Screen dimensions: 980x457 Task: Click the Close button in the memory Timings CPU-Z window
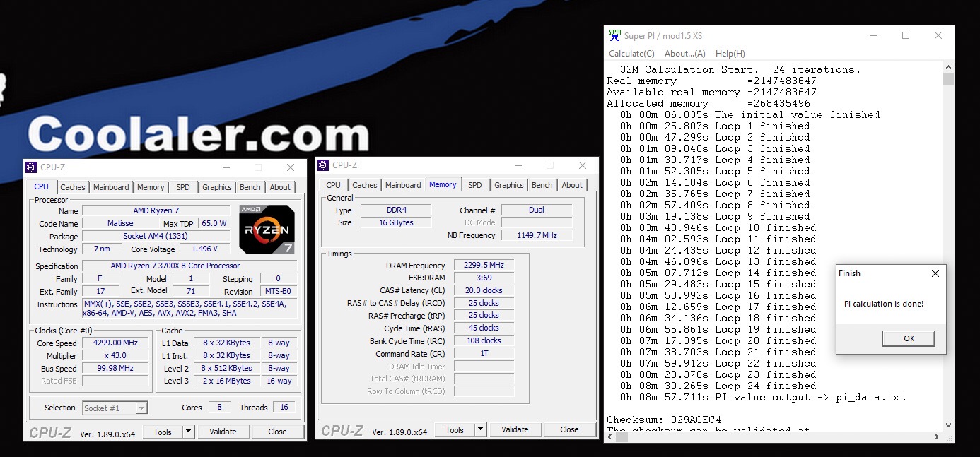click(x=569, y=429)
